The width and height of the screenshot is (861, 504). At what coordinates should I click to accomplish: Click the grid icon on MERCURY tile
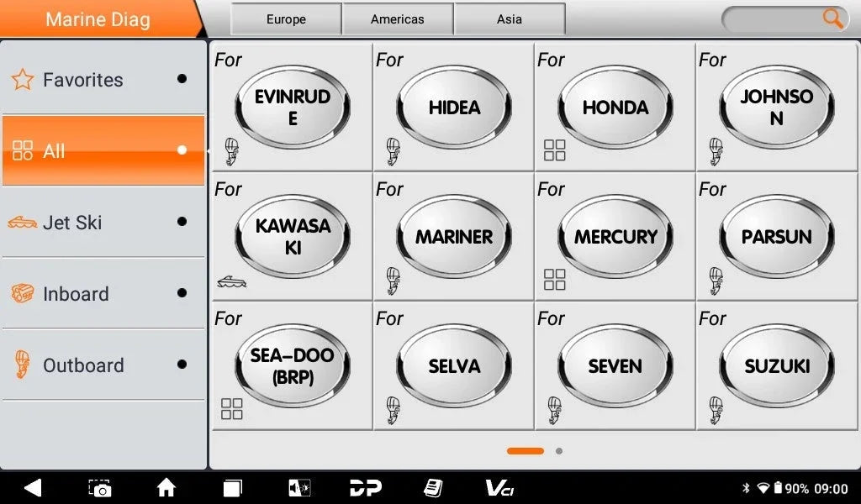click(555, 279)
